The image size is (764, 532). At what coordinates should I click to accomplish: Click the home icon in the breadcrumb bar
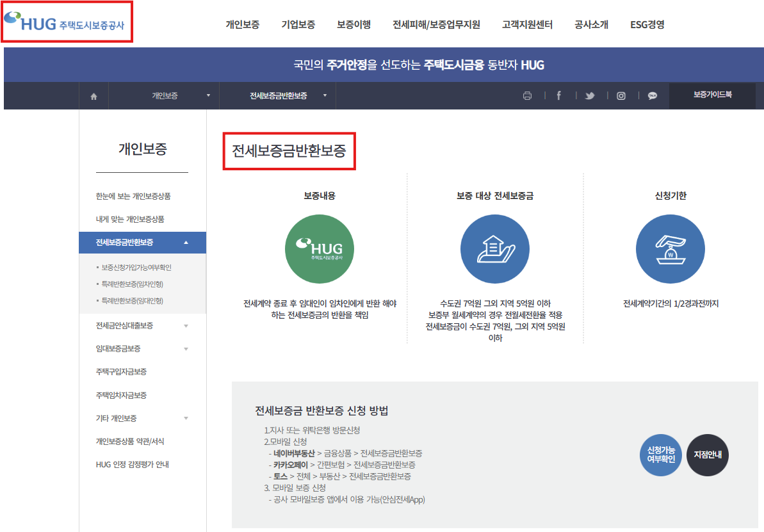[93, 95]
